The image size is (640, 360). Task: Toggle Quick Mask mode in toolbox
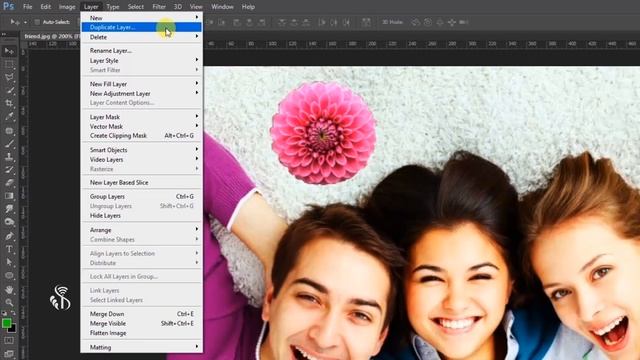[x=9, y=340]
